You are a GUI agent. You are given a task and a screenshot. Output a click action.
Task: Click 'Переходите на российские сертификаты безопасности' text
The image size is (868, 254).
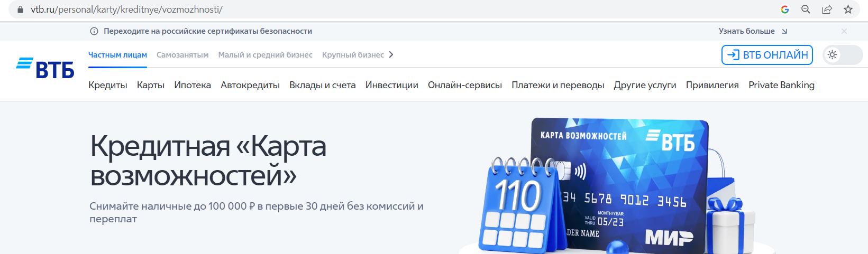click(208, 31)
